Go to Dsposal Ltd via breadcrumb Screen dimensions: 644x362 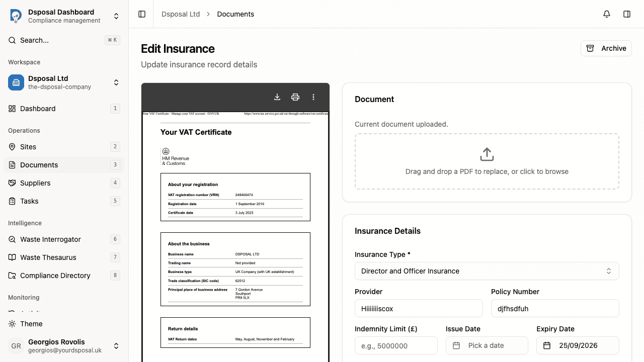pos(181,14)
